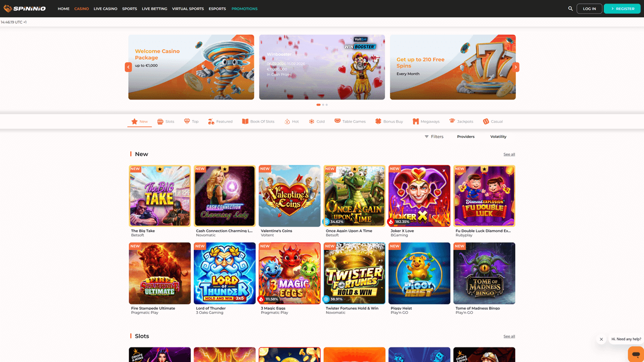Open the Providers filter dropdown

(x=466, y=137)
